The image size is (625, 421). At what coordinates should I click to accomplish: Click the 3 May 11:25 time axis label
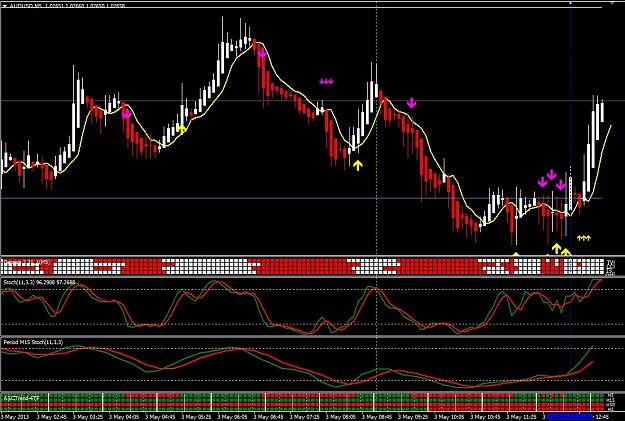(522, 417)
